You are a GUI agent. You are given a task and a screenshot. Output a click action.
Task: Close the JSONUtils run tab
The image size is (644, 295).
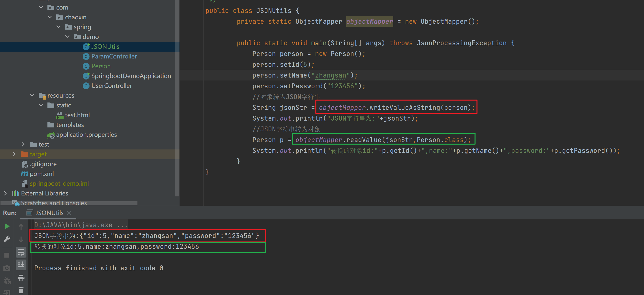[x=69, y=213]
